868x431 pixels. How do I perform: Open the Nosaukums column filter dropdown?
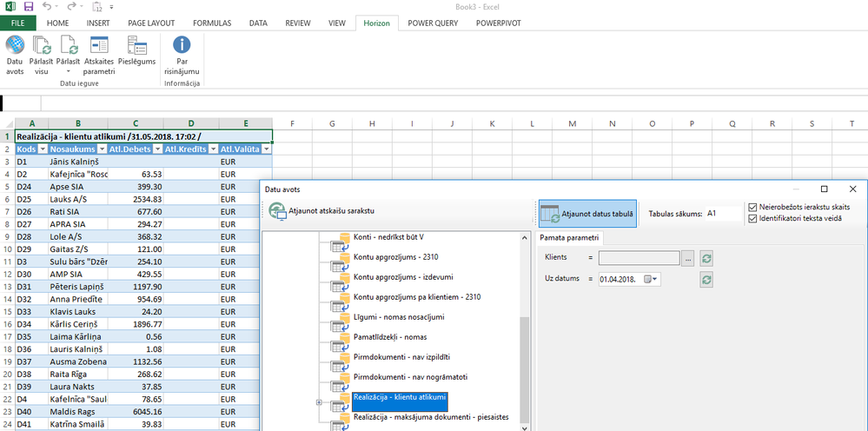click(102, 149)
